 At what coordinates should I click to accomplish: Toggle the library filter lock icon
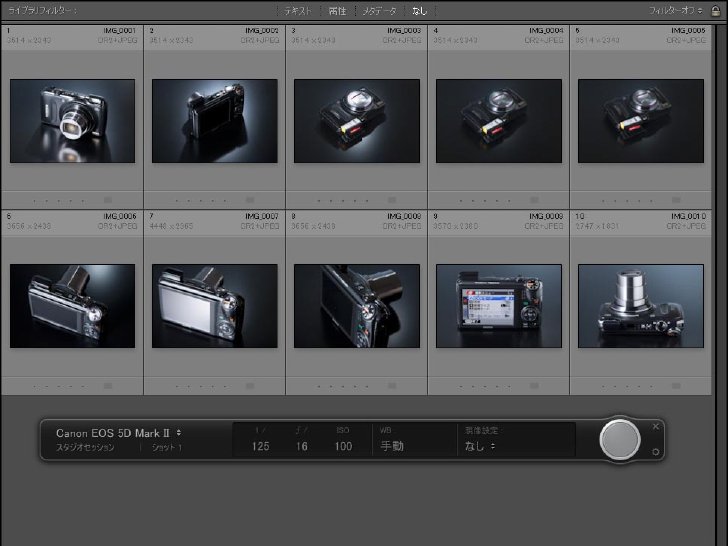tap(715, 11)
